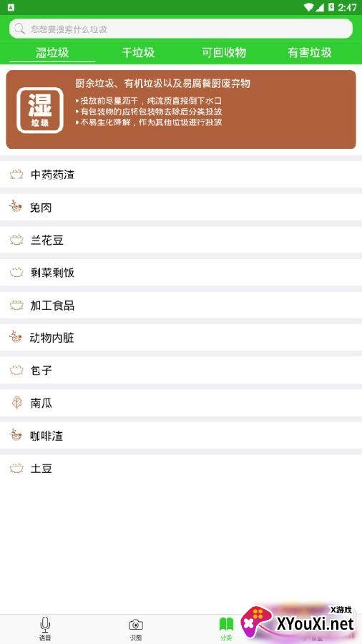Tap the microphone voice search icon
This screenshot has width=362, height=644.
pyautogui.click(x=45, y=624)
